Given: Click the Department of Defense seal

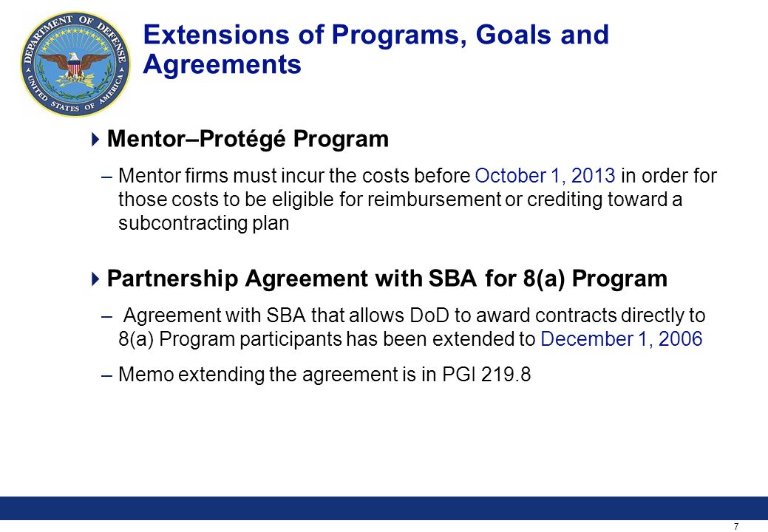Looking at the screenshot, I should 75,64.
